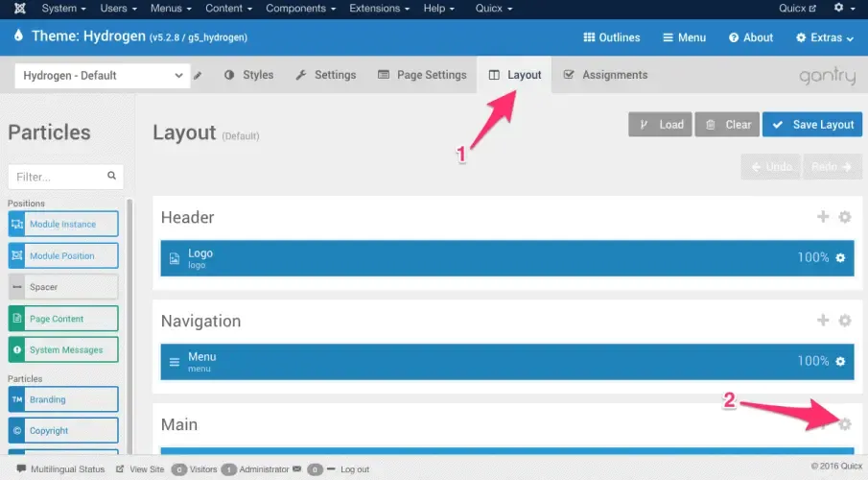The image size is (868, 480).
Task: Click the Save Layout button
Action: tap(812, 125)
